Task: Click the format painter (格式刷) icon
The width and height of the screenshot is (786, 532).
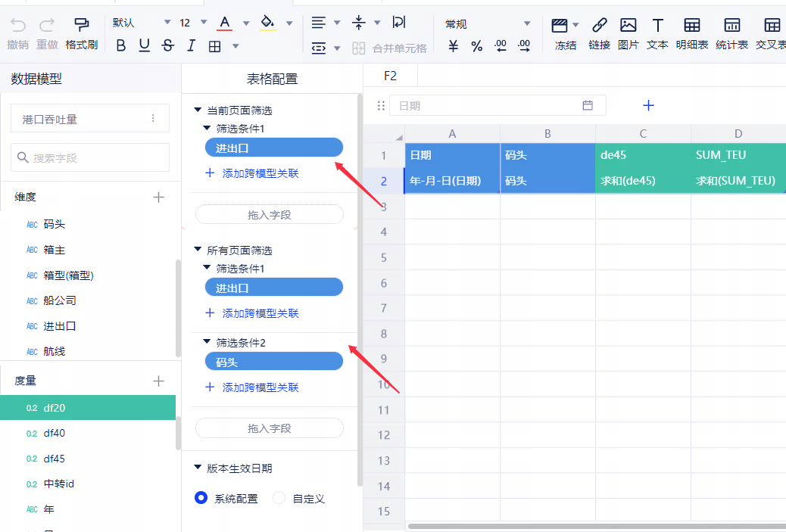Action: click(x=81, y=25)
